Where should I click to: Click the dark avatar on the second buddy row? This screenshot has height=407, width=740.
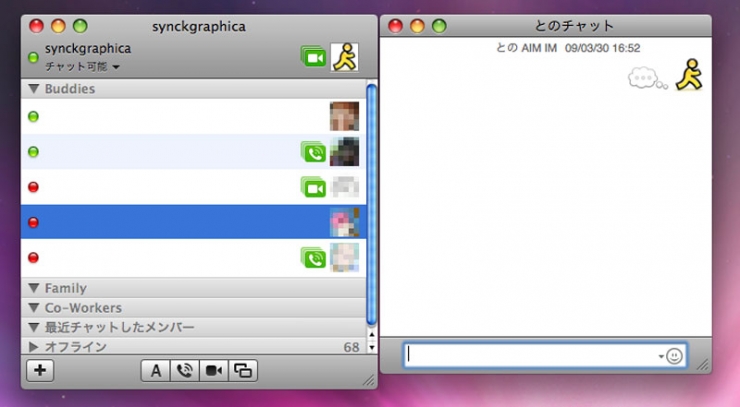click(345, 152)
